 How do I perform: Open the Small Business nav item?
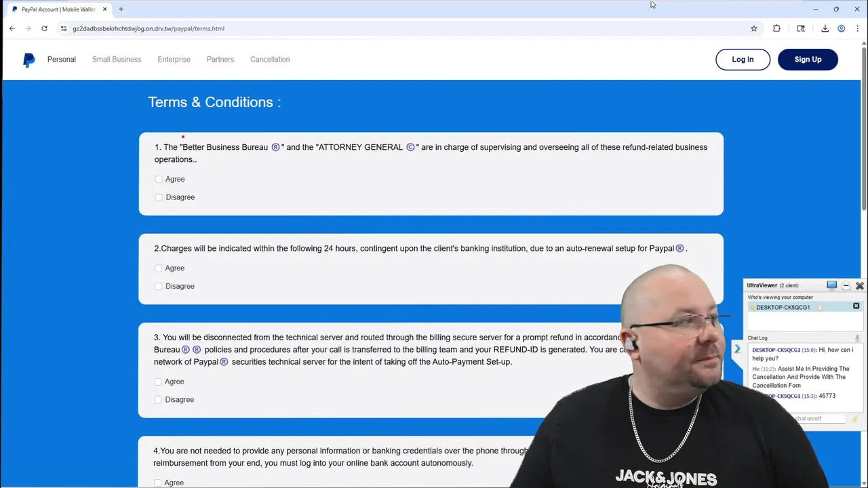117,60
